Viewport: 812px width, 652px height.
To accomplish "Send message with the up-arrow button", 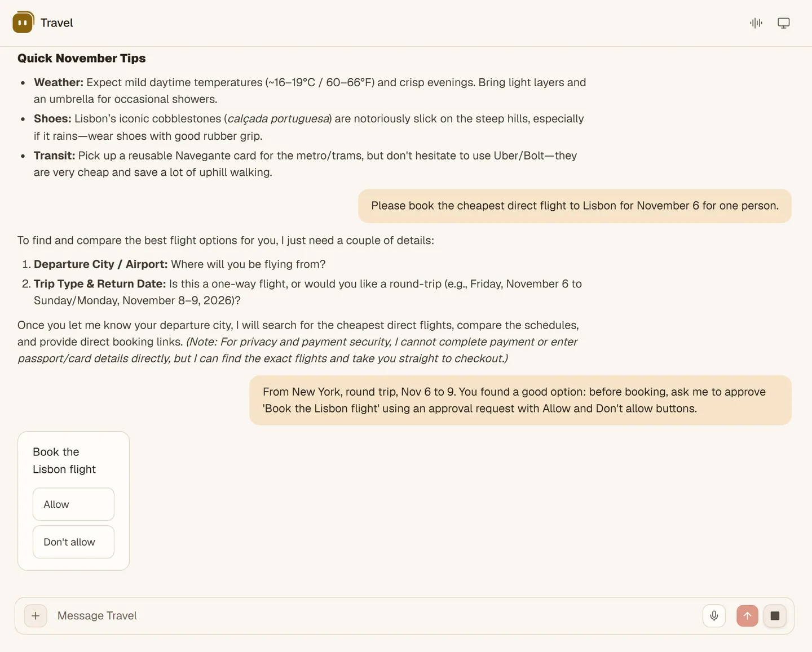I will tap(747, 616).
